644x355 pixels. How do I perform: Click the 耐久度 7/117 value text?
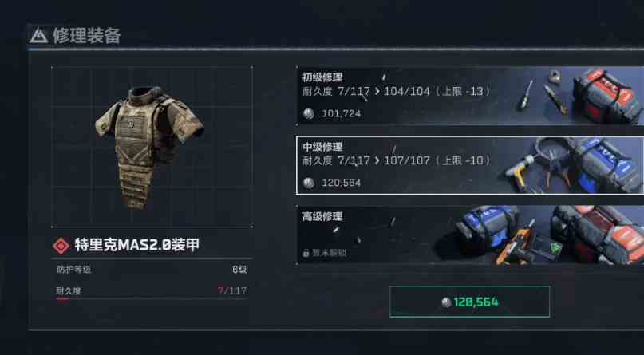(232, 291)
